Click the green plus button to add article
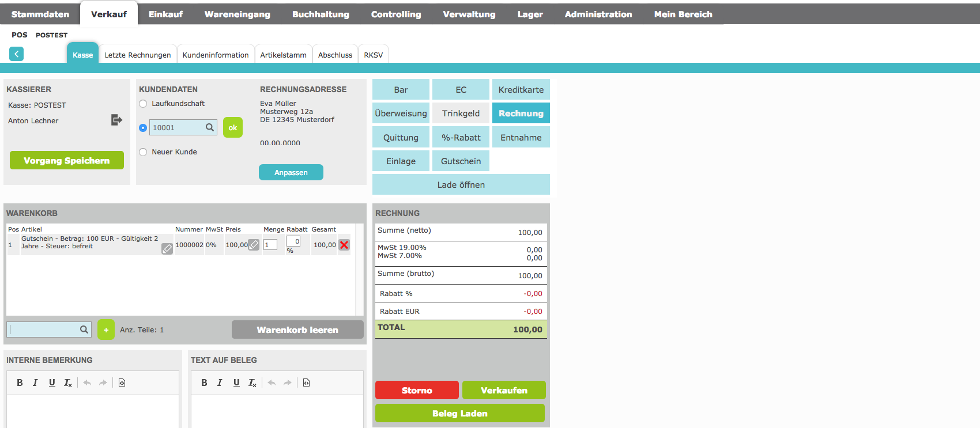The height and width of the screenshot is (428, 980). coord(106,330)
